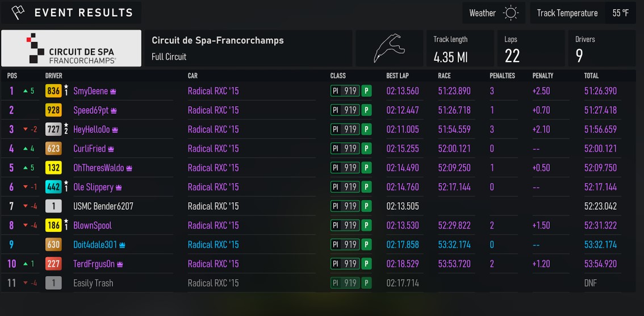Viewport: 644px width, 316px height.
Task: Click the red down-arrow position change for BlownSpool
Action: (x=30, y=226)
